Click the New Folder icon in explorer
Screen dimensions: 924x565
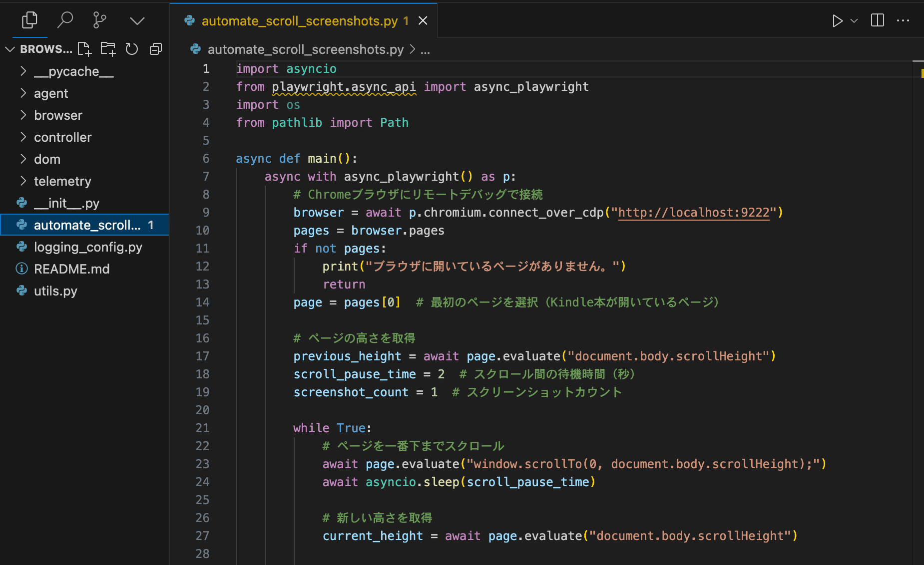click(x=108, y=49)
